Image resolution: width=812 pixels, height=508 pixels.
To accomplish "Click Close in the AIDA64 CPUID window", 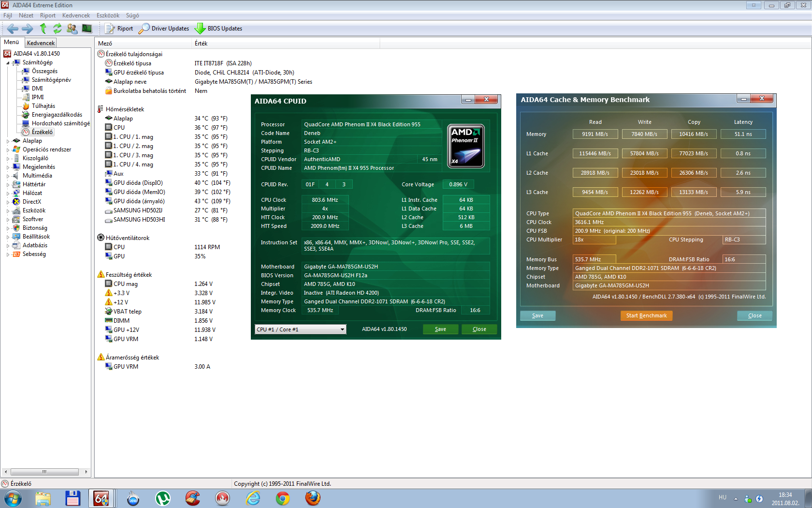I will [x=479, y=329].
